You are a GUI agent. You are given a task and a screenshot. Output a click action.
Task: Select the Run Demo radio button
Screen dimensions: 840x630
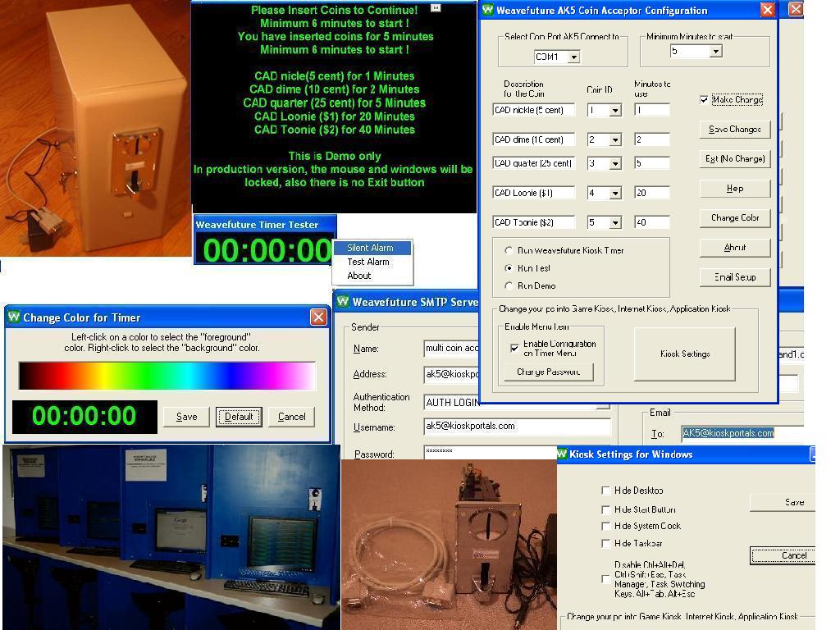click(x=509, y=285)
